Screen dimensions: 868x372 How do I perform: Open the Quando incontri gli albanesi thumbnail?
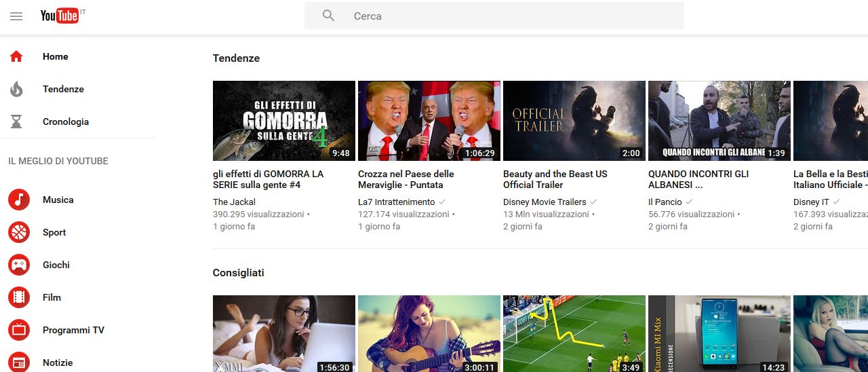(719, 121)
